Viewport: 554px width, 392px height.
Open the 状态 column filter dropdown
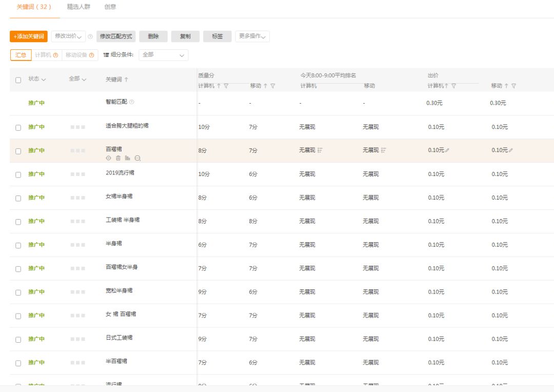click(37, 79)
